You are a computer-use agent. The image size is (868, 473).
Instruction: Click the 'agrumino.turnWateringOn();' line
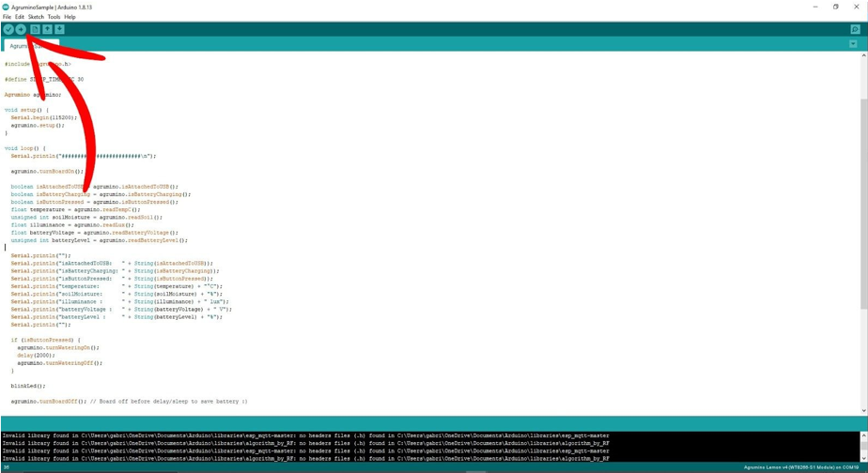tap(58, 348)
